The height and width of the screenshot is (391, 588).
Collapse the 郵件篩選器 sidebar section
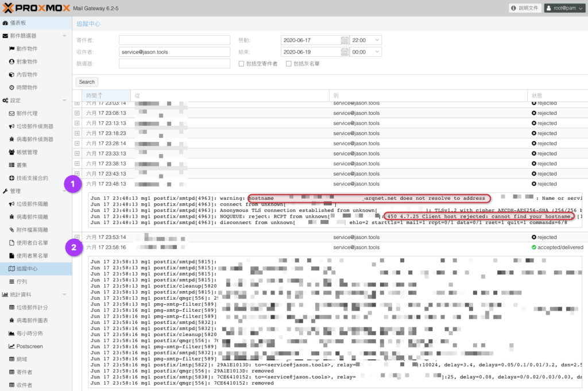pos(64,36)
